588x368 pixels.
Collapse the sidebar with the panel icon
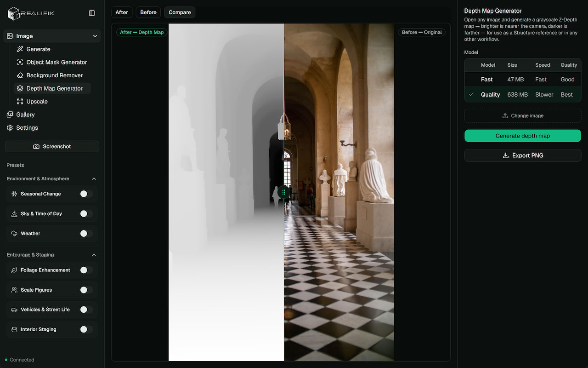click(x=92, y=13)
